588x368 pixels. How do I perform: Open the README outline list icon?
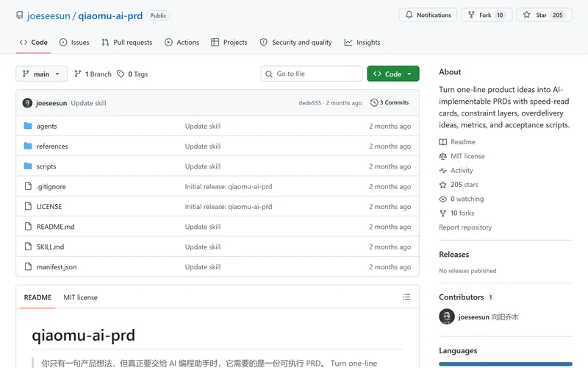click(406, 297)
